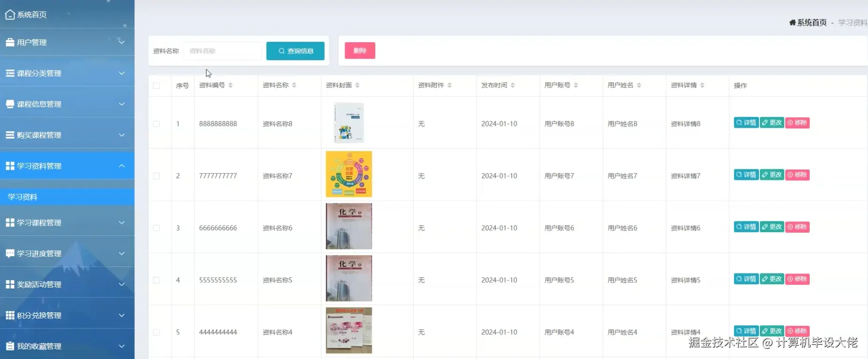Image resolution: width=868 pixels, height=359 pixels.
Task: Click the 系统首页 home icon in sidebar
Action: pos(10,15)
